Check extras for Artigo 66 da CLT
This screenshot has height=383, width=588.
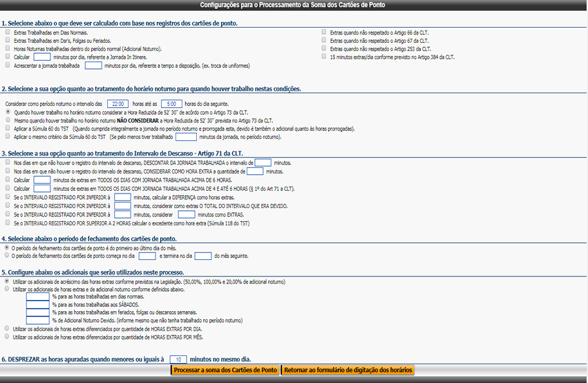324,32
